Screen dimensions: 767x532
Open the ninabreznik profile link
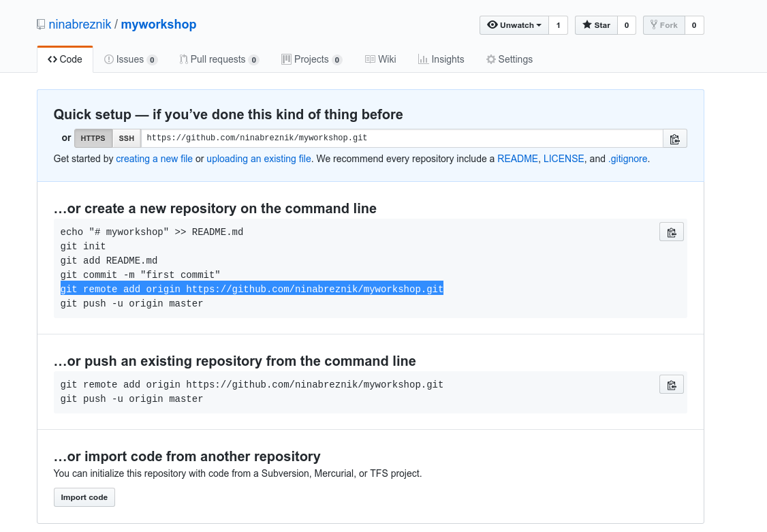click(x=80, y=25)
